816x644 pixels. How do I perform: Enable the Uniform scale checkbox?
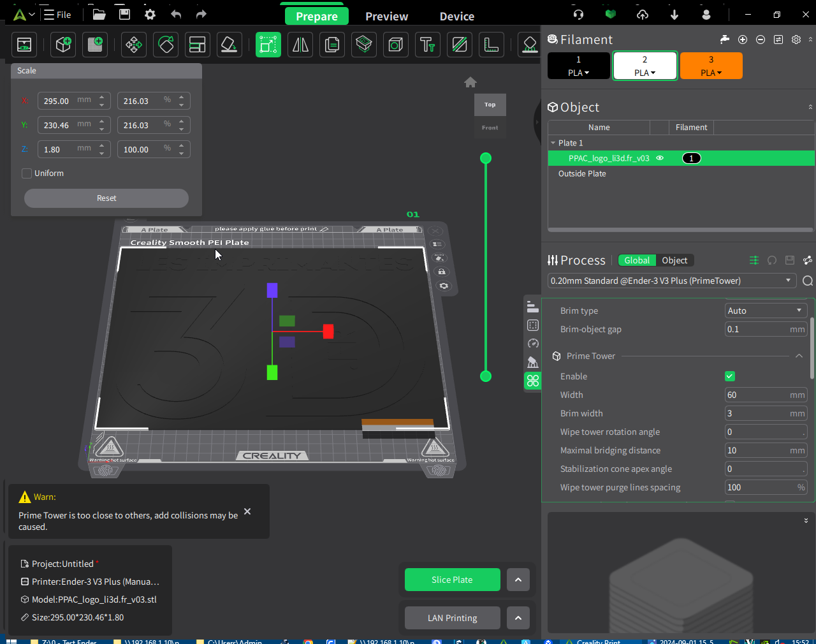coord(27,173)
